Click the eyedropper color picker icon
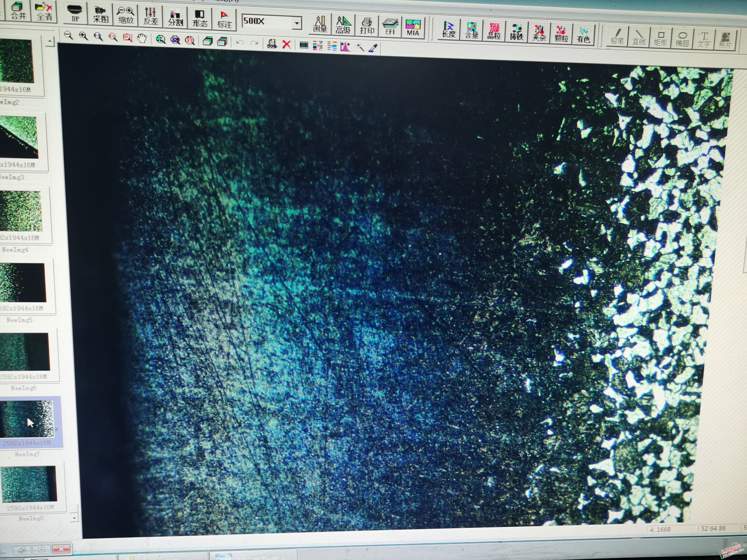The width and height of the screenshot is (747, 560). (x=373, y=48)
